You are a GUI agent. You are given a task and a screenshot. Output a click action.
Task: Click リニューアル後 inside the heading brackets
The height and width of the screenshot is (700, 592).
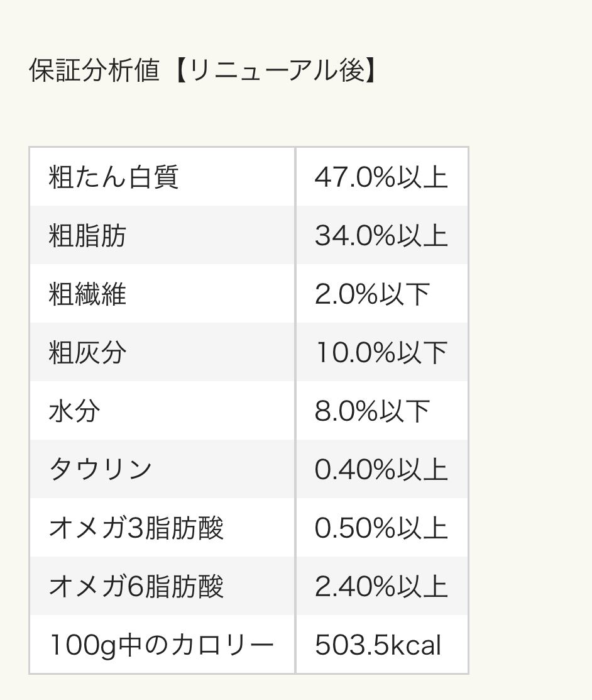point(277,70)
